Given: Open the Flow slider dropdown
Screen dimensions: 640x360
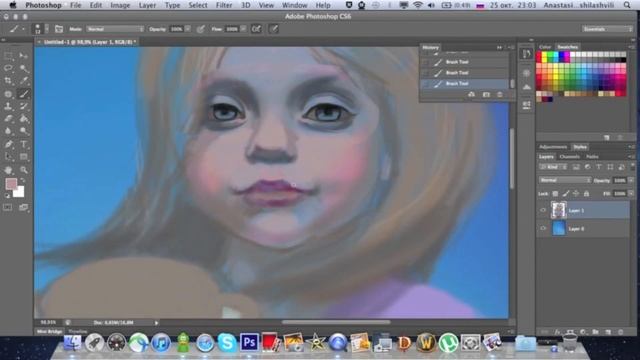Looking at the screenshot, I should coord(243,29).
